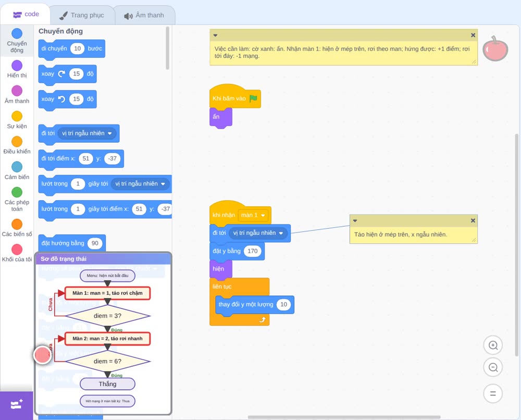Select the Cảm biến block category
521x420 pixels.
point(17,171)
